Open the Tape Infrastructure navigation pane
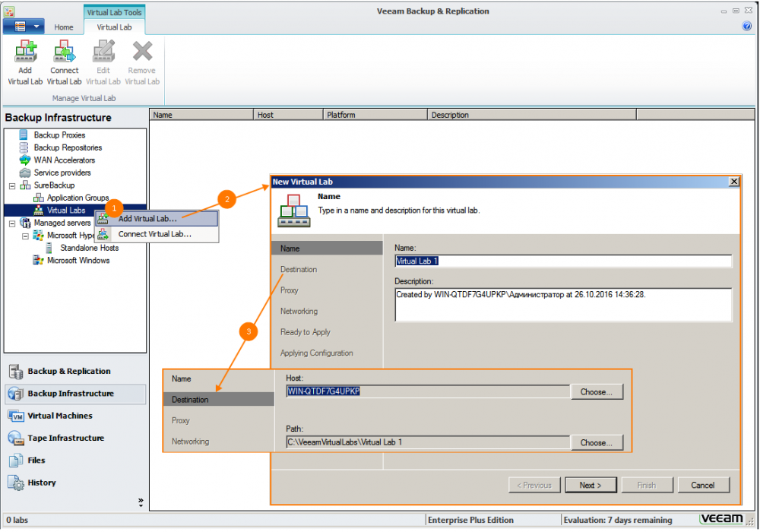Image resolution: width=760 pixels, height=532 pixels. coord(75,439)
